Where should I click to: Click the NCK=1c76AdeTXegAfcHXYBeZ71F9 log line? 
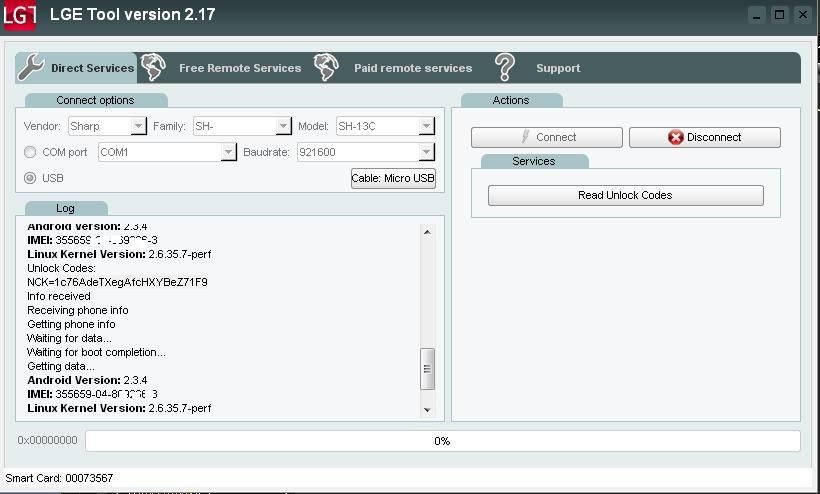[117, 282]
